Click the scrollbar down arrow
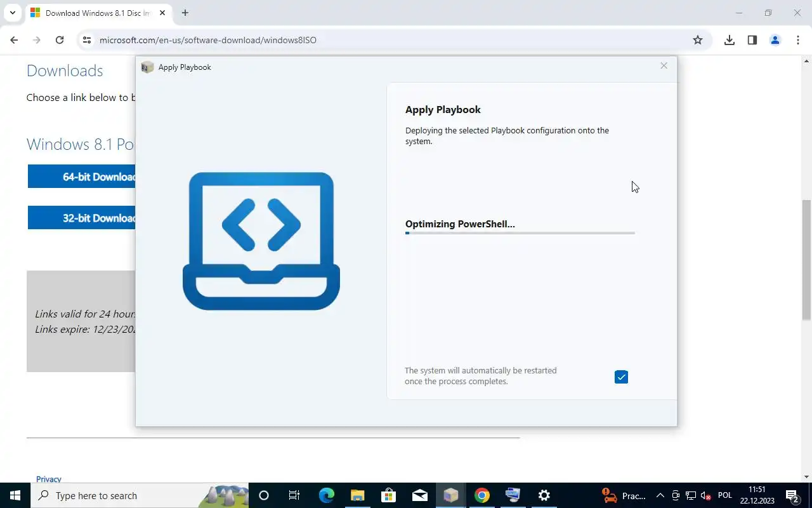The height and width of the screenshot is (508, 812). pos(807,477)
